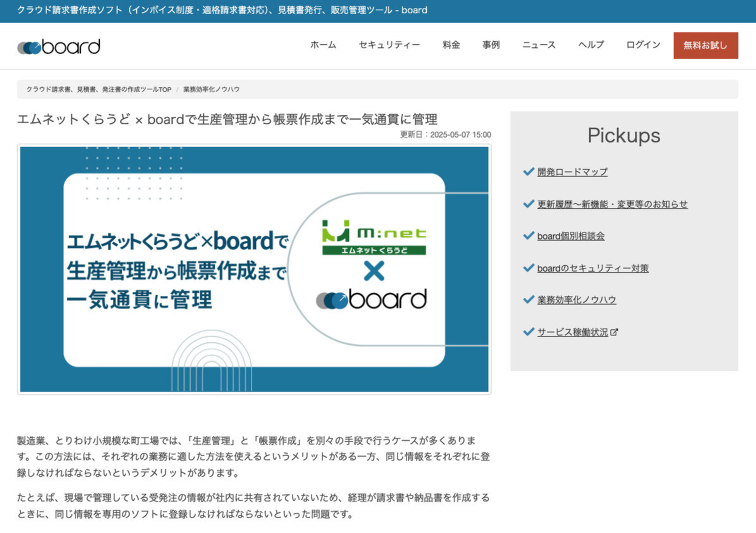Click the エムネットくらうど × board banner image
This screenshot has width=756, height=533.
(x=254, y=269)
